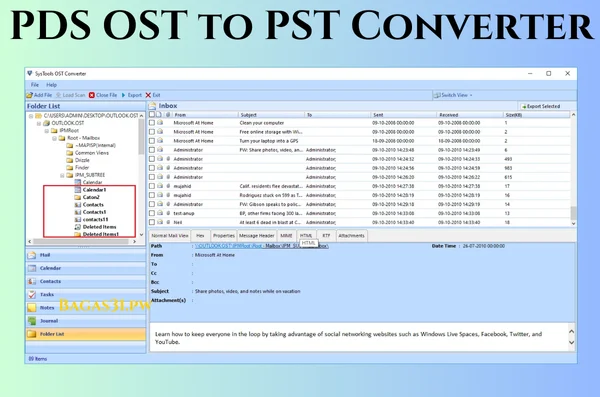Tick checkbox for 'Turn your laptop into a GPS' email
Screen dimensions: 600x397
(152, 141)
